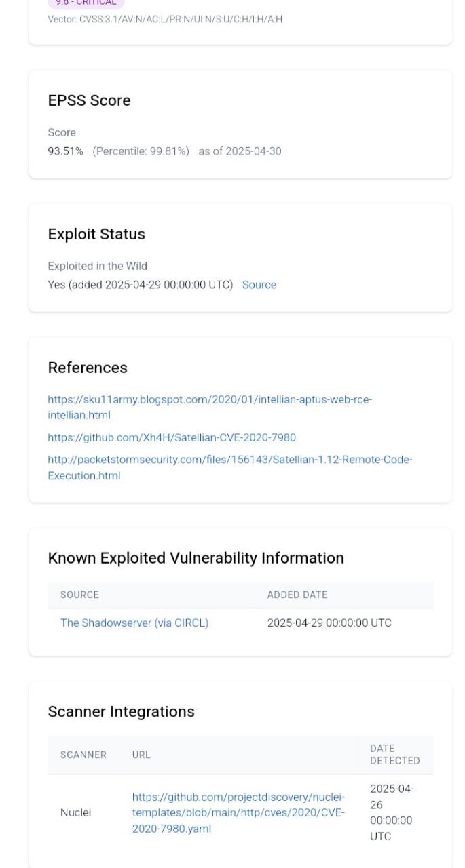This screenshot has width=465, height=868.
Task: Click the DATE DETECTED column header
Action: click(394, 755)
